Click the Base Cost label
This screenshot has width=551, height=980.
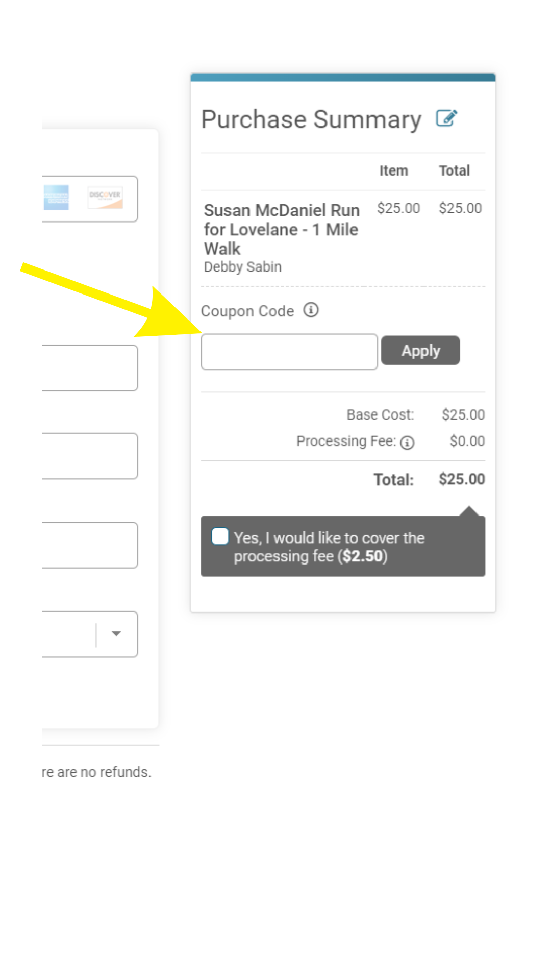coord(380,414)
